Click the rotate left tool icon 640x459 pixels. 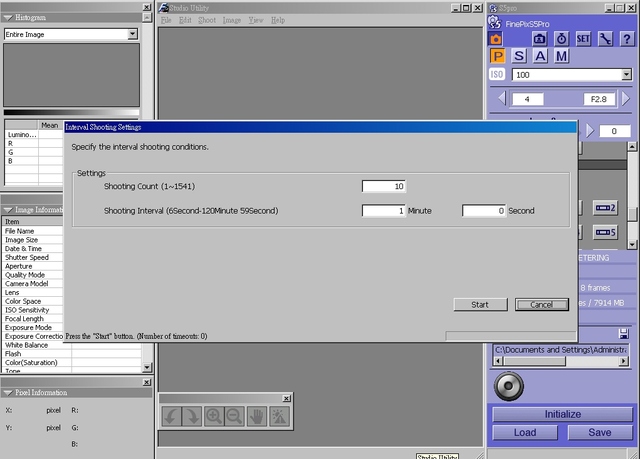[x=171, y=416]
